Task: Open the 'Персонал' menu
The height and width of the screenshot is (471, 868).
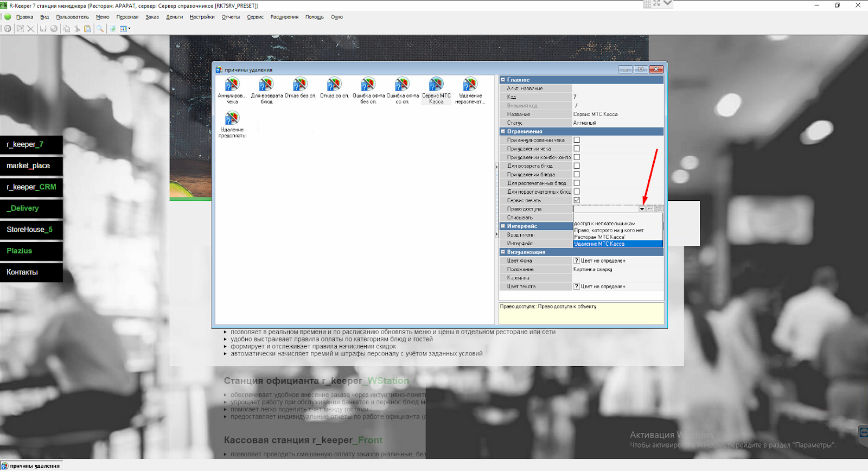Action: coord(127,17)
